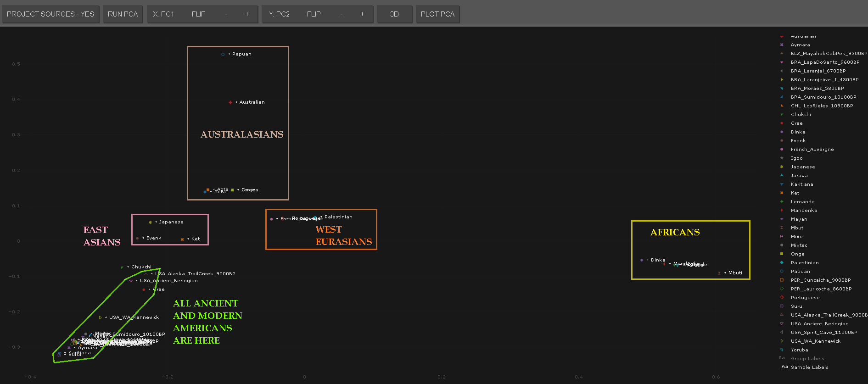Click the Cree data point in plot
The height and width of the screenshot is (384, 868).
(144, 289)
